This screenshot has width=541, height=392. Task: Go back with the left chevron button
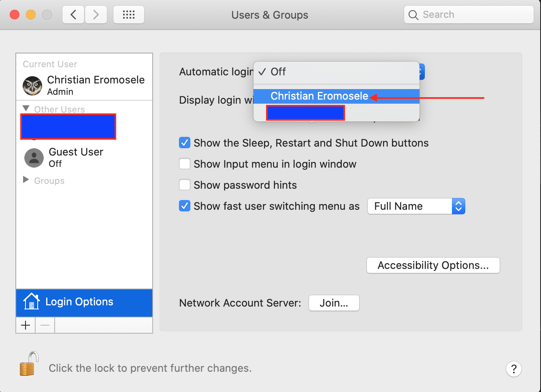(73, 15)
